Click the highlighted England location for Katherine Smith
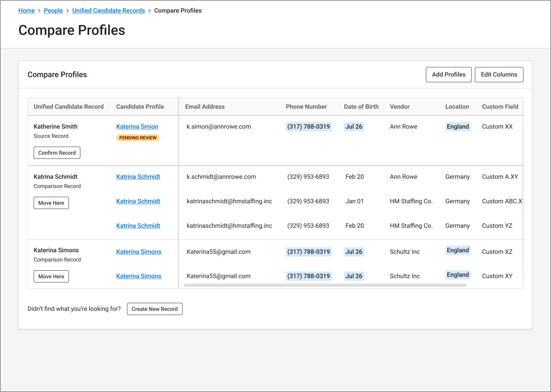The height and width of the screenshot is (392, 551). (458, 127)
